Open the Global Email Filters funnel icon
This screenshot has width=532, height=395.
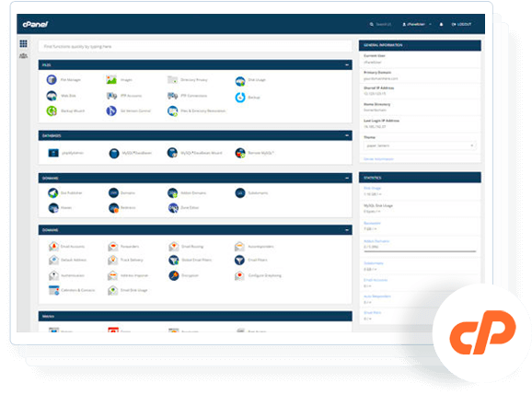[174, 260]
